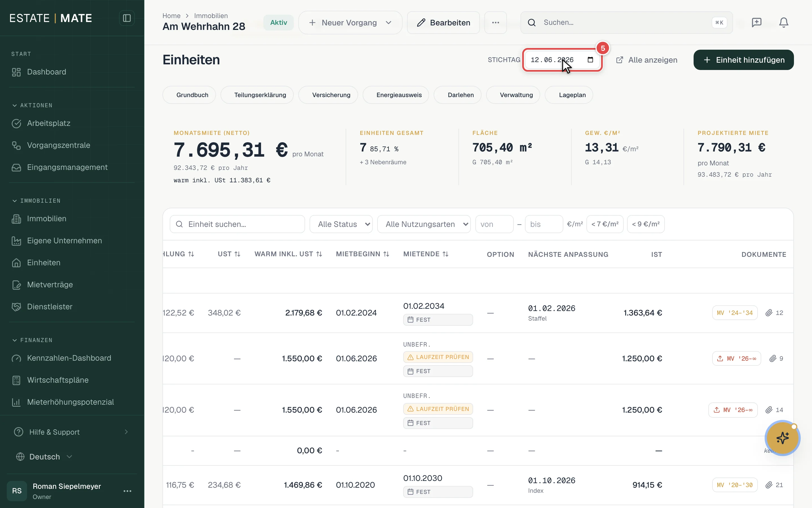Image resolution: width=812 pixels, height=508 pixels.
Task: Open the calendar picker in Stichtag field
Action: tap(590, 60)
